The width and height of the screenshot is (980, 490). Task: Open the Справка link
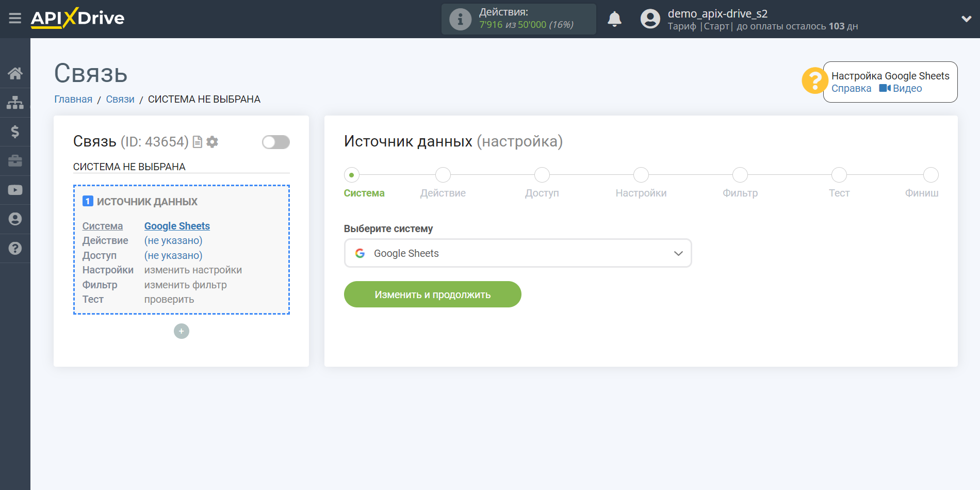(851, 88)
